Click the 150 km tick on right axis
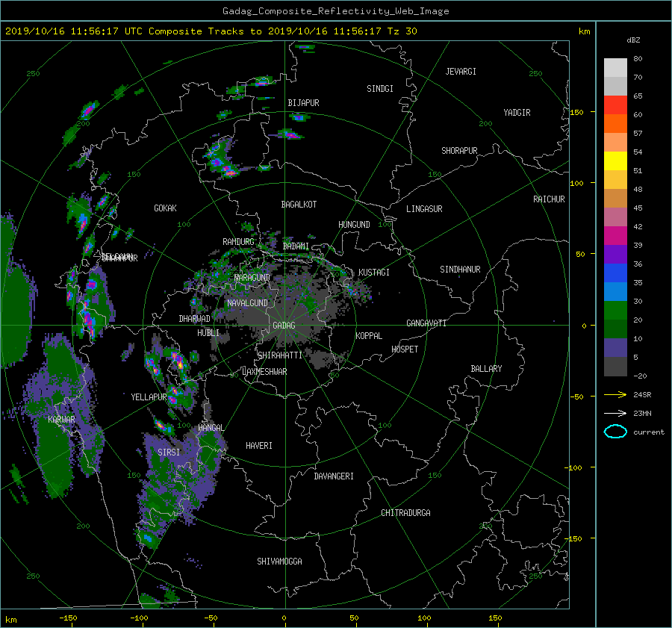The width and height of the screenshot is (672, 628). tap(576, 112)
